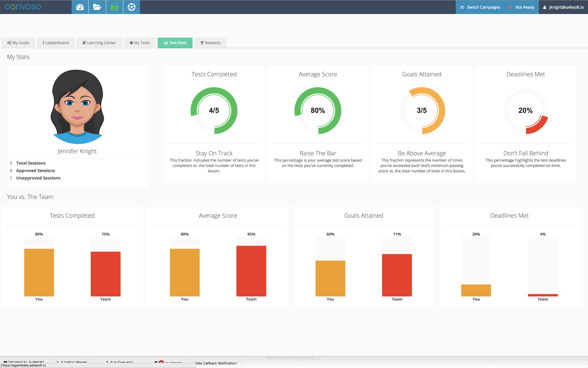Open the dashboard gauge icon in the toolbar
The width and height of the screenshot is (588, 368).
click(80, 7)
